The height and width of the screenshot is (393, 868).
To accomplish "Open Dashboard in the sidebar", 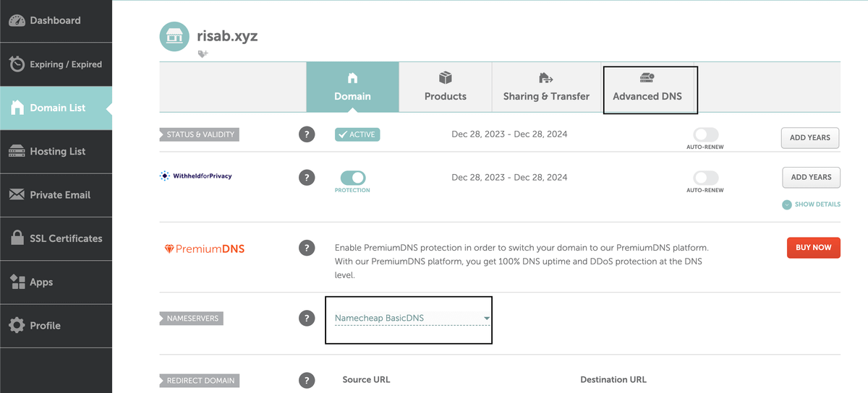I will point(56,21).
